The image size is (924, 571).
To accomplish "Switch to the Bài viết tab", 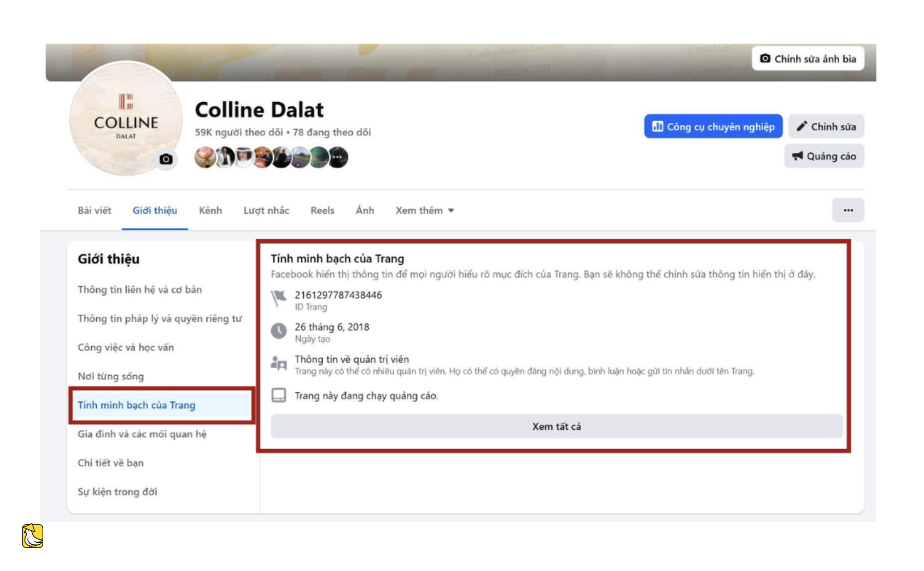I will [x=94, y=211].
